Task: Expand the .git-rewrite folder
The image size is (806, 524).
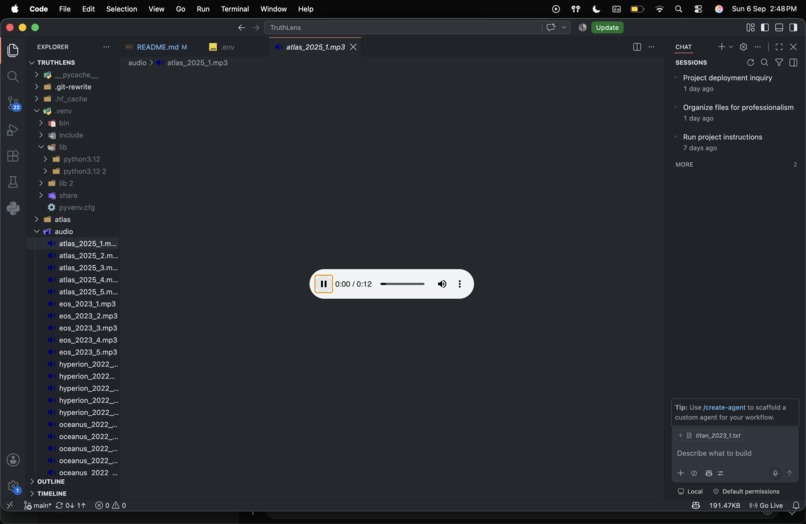Action: click(x=74, y=87)
